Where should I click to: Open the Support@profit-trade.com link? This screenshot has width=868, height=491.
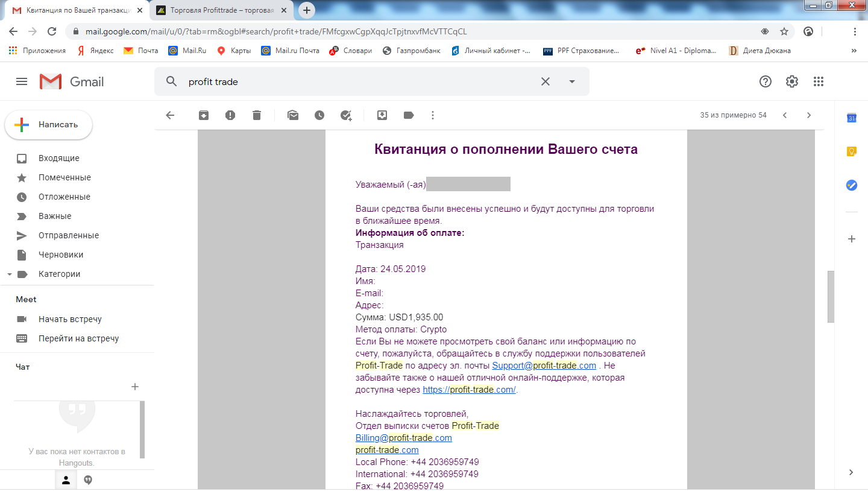point(544,366)
